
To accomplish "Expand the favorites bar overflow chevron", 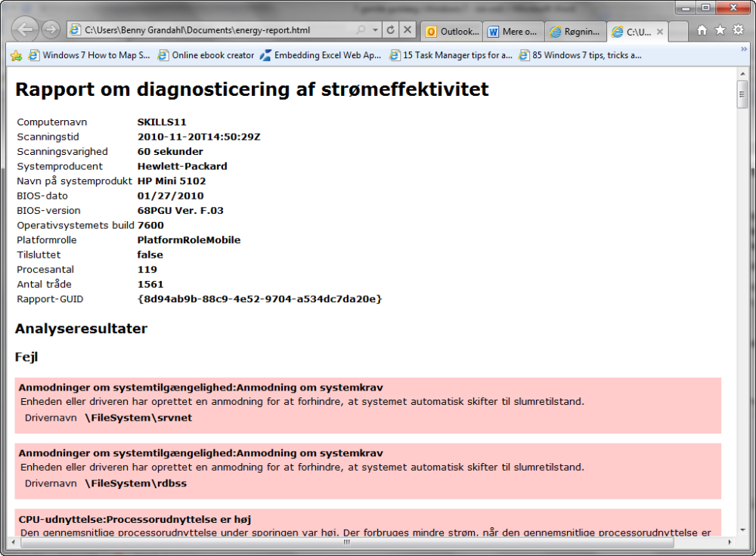I will (x=743, y=49).
